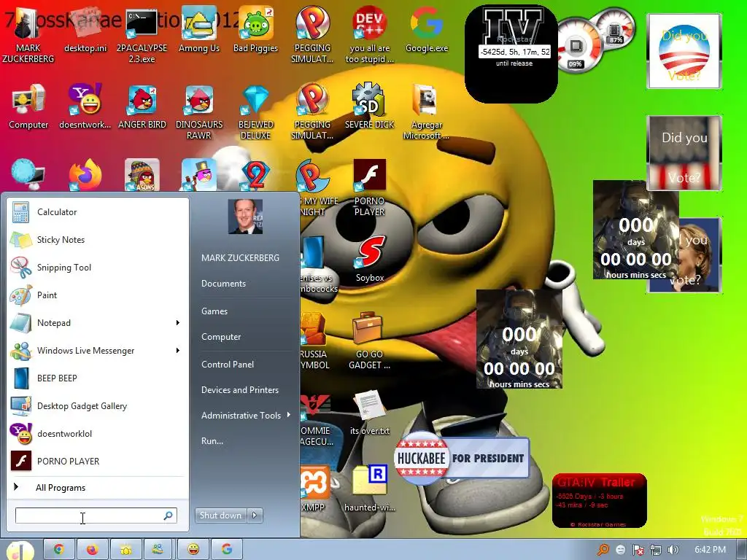Click the orange magnifier tray icon
Viewport: 747px width, 560px height.
coord(603,550)
